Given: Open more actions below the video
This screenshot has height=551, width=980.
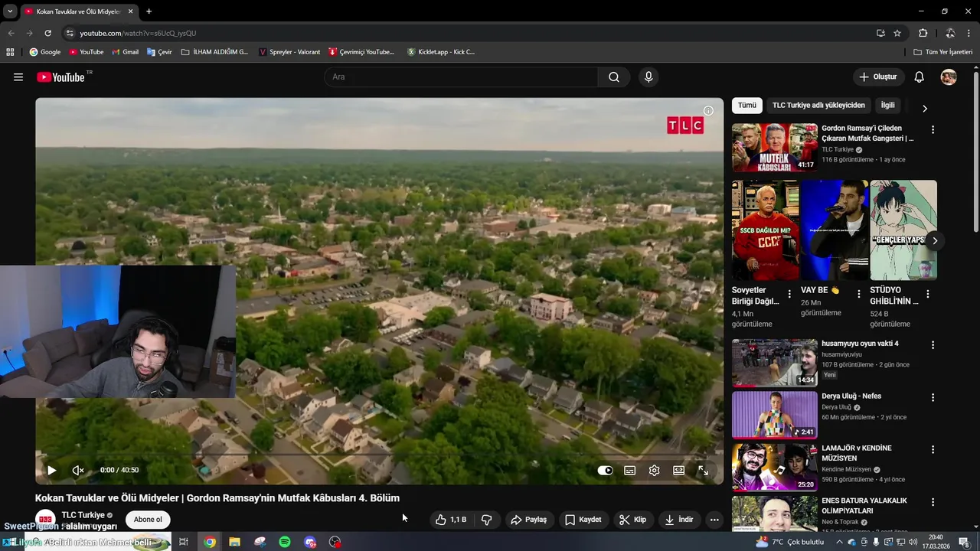Looking at the screenshot, I should click(x=714, y=520).
